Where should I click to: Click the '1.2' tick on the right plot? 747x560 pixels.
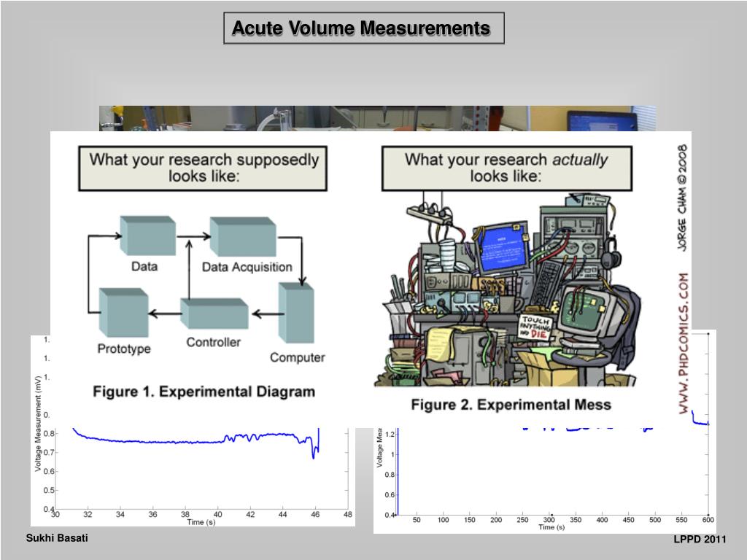point(390,435)
